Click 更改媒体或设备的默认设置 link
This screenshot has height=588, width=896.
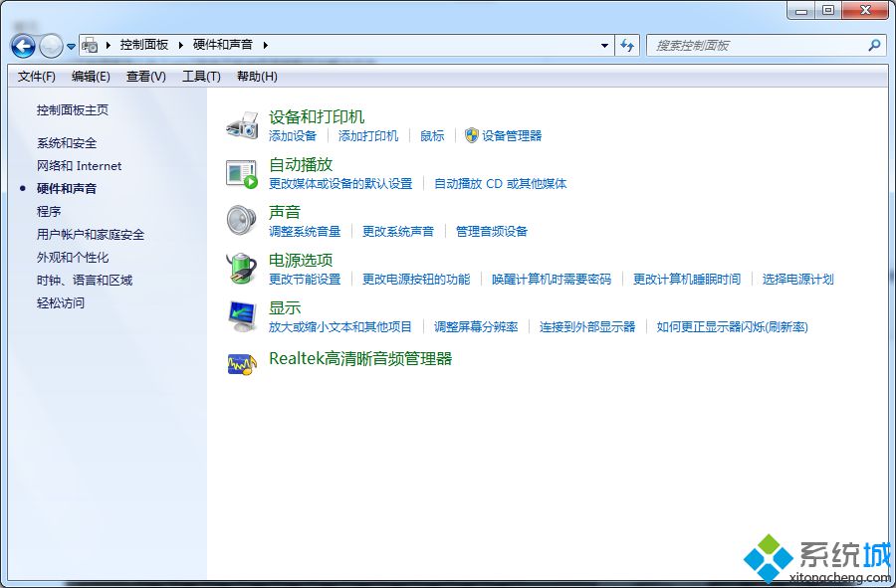340,183
